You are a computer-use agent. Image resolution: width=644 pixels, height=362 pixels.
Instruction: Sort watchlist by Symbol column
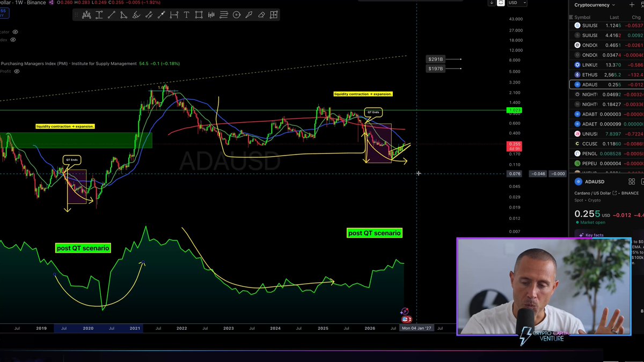(582, 17)
